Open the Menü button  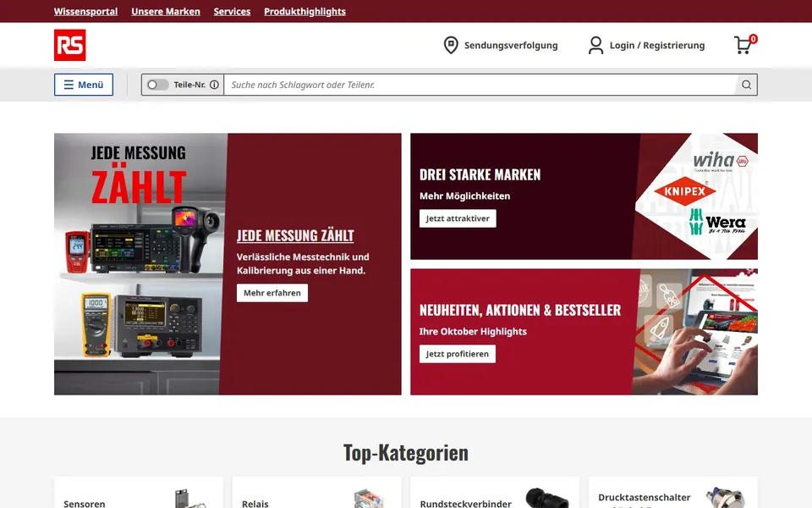pos(84,85)
